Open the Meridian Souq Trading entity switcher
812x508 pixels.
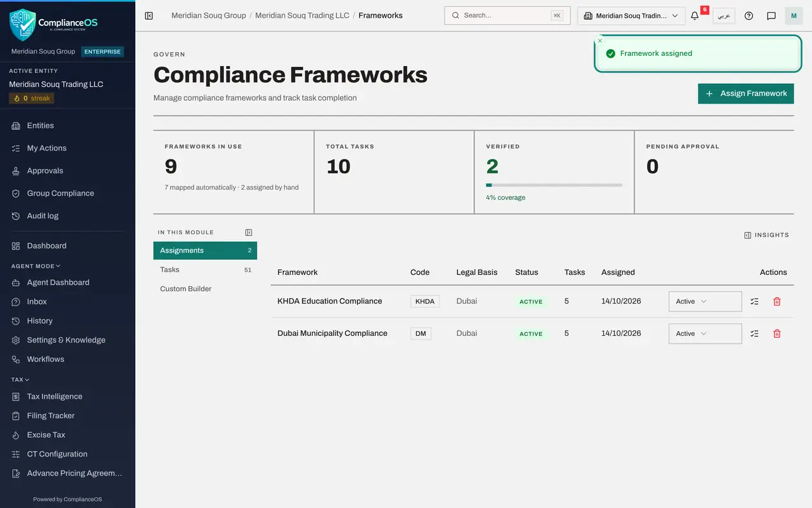pos(631,16)
